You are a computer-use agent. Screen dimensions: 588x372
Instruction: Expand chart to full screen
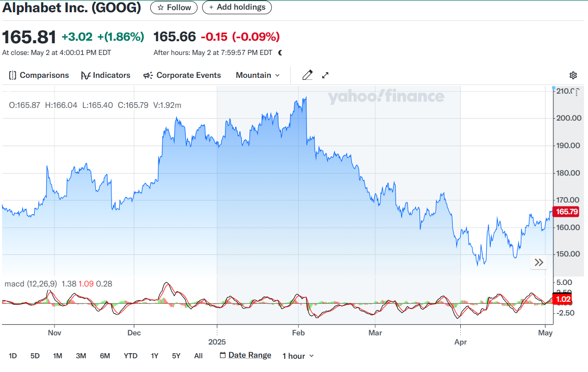click(325, 75)
